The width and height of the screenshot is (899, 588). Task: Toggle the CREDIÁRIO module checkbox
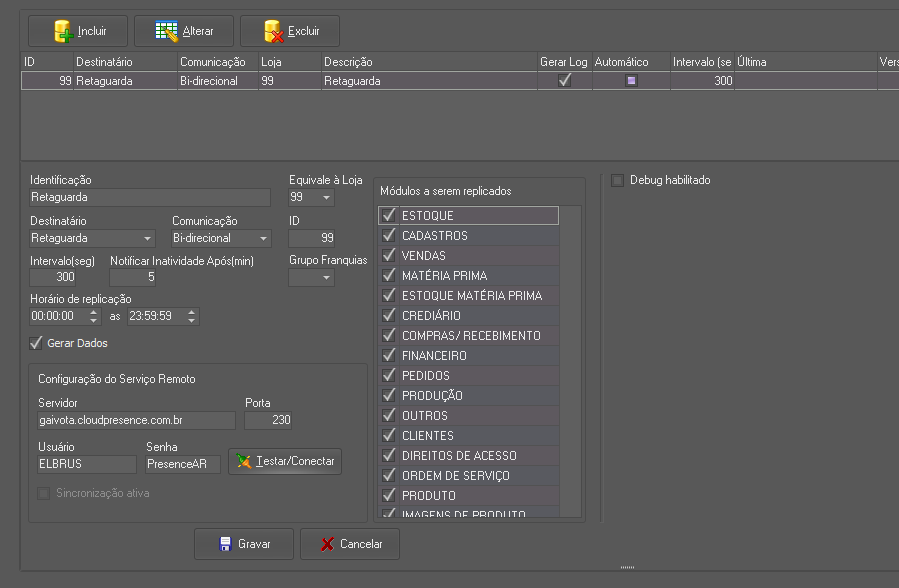(x=389, y=315)
